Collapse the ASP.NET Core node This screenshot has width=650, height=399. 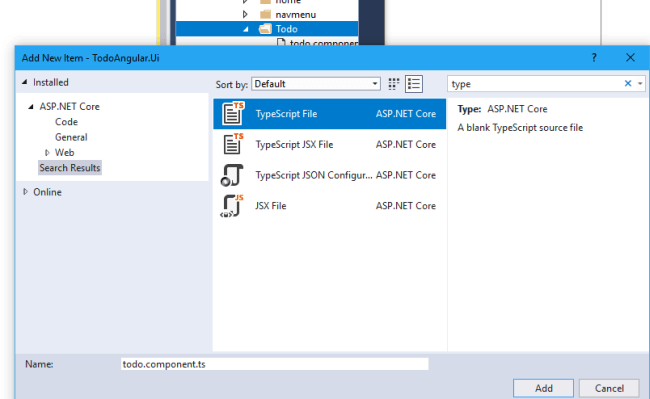[x=31, y=107]
